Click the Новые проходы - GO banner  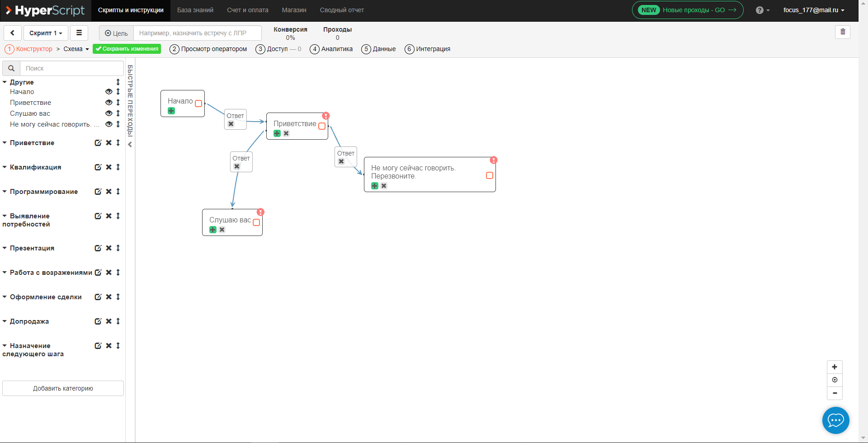[x=688, y=10]
